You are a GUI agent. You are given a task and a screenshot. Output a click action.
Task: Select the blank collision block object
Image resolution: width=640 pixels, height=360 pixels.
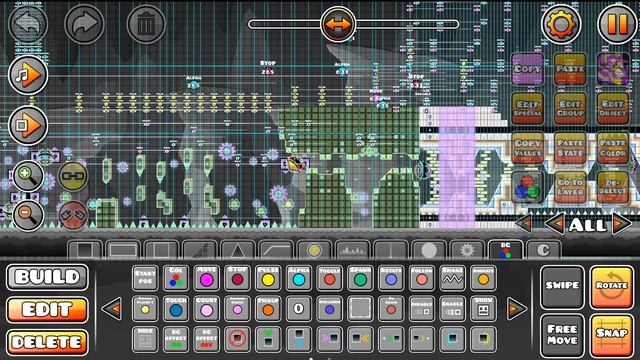click(360, 308)
